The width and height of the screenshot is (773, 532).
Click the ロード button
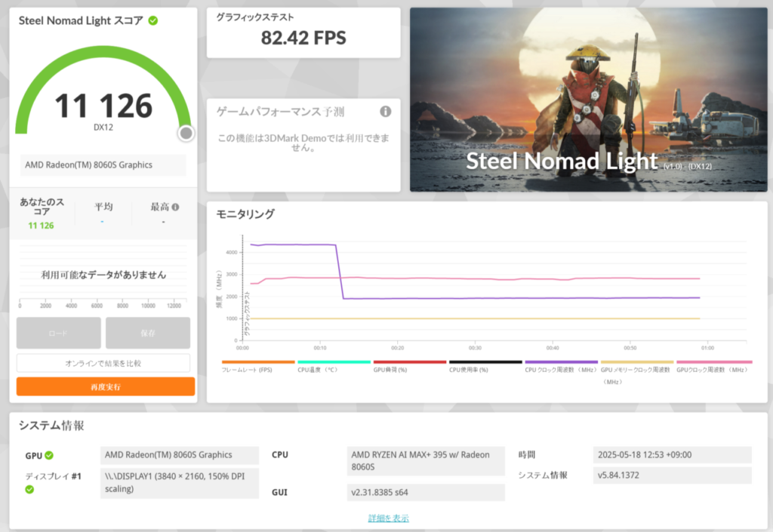[59, 333]
